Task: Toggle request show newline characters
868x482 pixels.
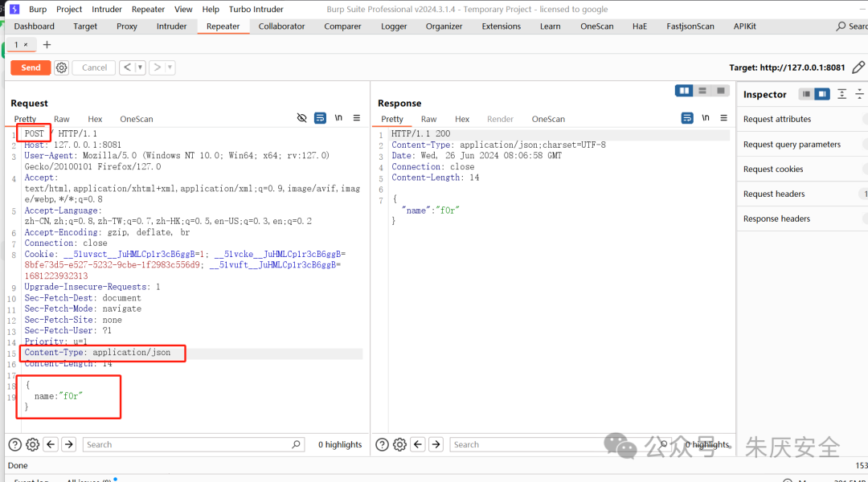Action: [338, 118]
